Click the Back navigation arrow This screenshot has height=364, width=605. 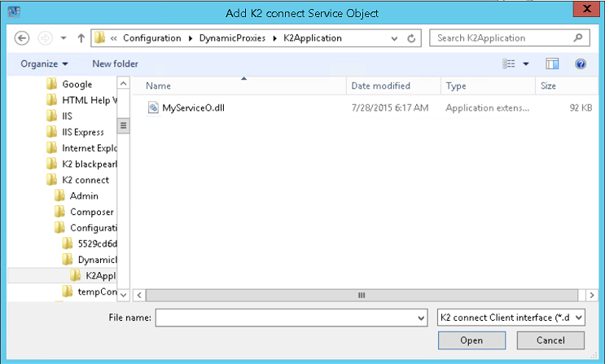tap(23, 38)
